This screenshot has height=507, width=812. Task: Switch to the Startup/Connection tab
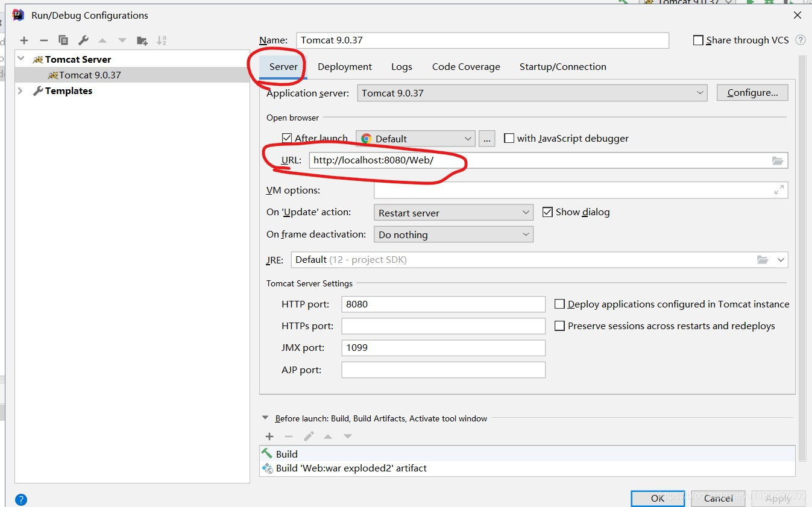[x=563, y=66]
